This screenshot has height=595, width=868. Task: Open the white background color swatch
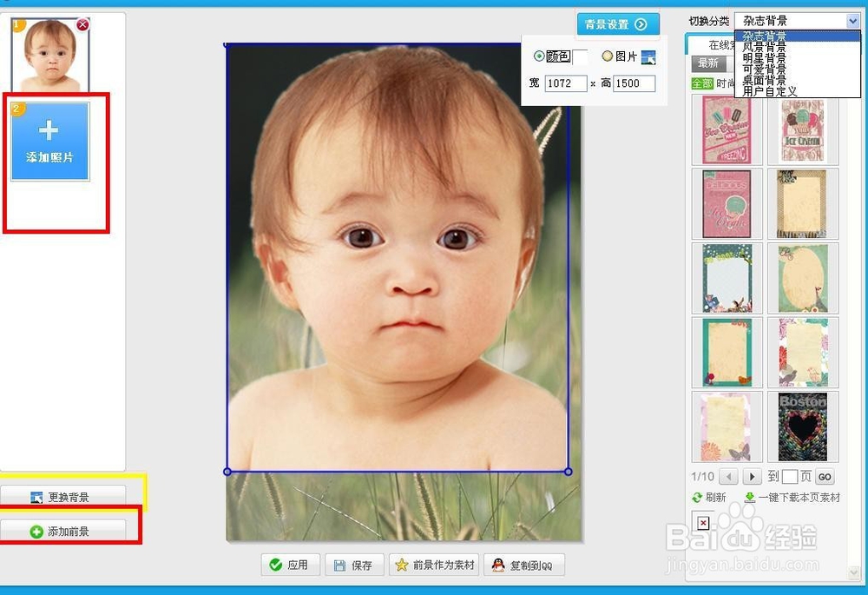pos(580,56)
